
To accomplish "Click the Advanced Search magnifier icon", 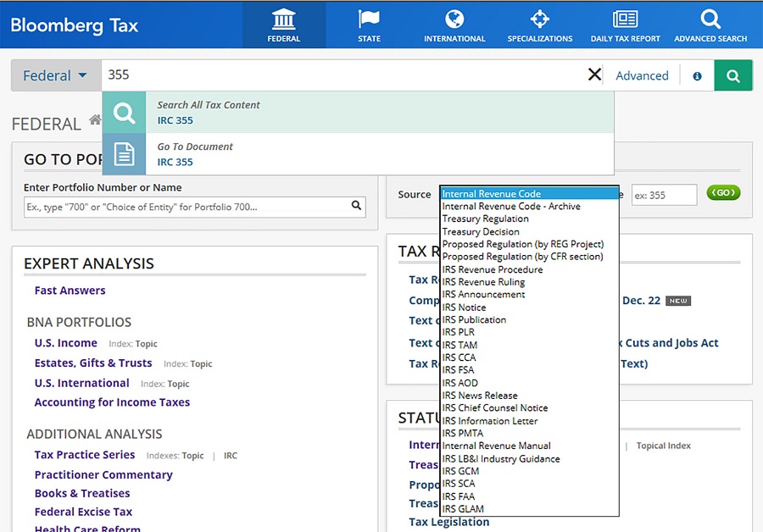I will (x=710, y=19).
